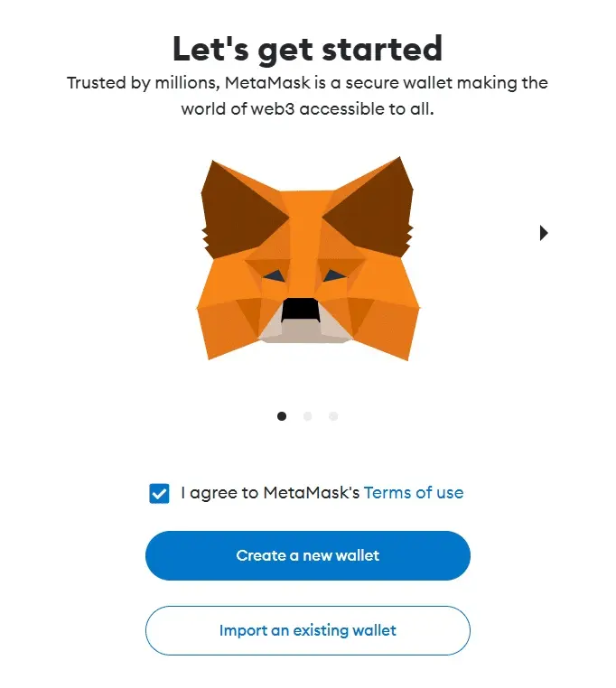Jump to the second carousel slide dot
The image size is (616, 688).
308,416
